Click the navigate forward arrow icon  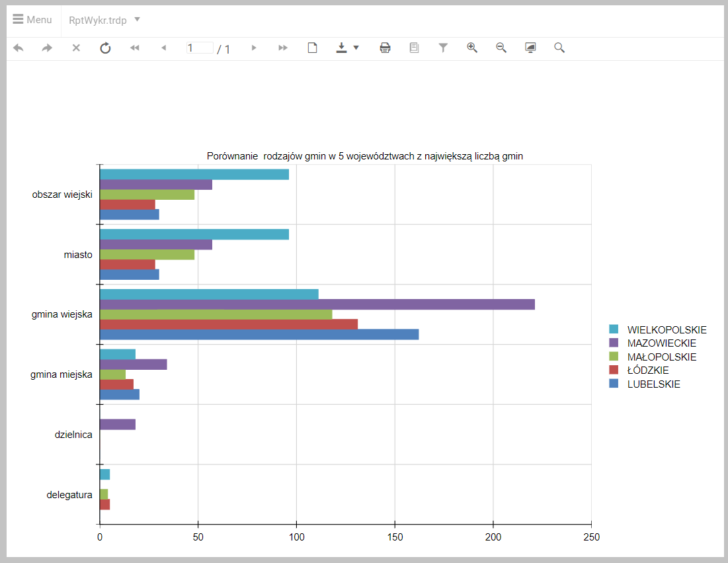point(47,48)
